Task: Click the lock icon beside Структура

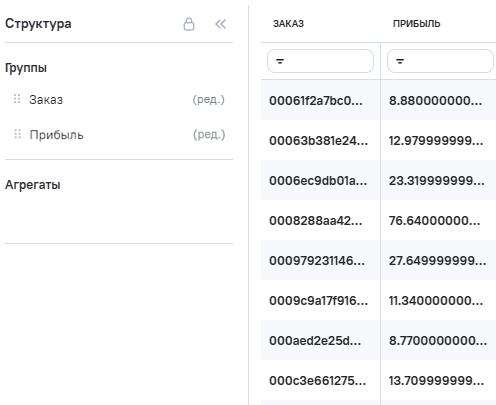Action: pos(189,24)
